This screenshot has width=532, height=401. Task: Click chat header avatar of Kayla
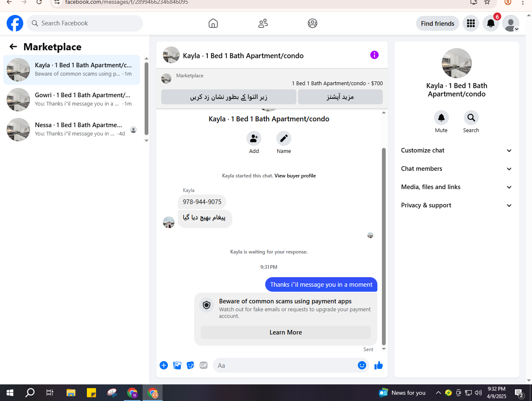click(x=171, y=55)
